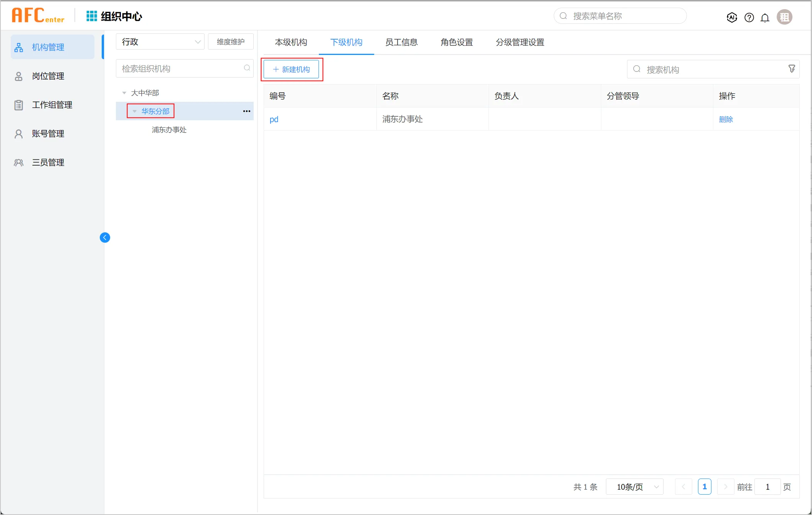The width and height of the screenshot is (812, 515).
Task: Click the AI assistant icon in header
Action: click(732, 17)
